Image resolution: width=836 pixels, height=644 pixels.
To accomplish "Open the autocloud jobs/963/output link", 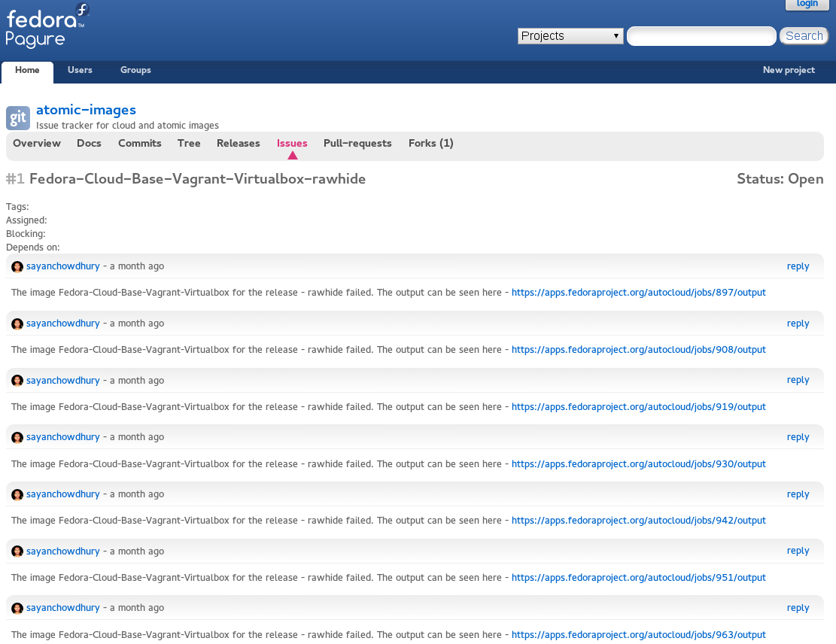I will coord(639,634).
